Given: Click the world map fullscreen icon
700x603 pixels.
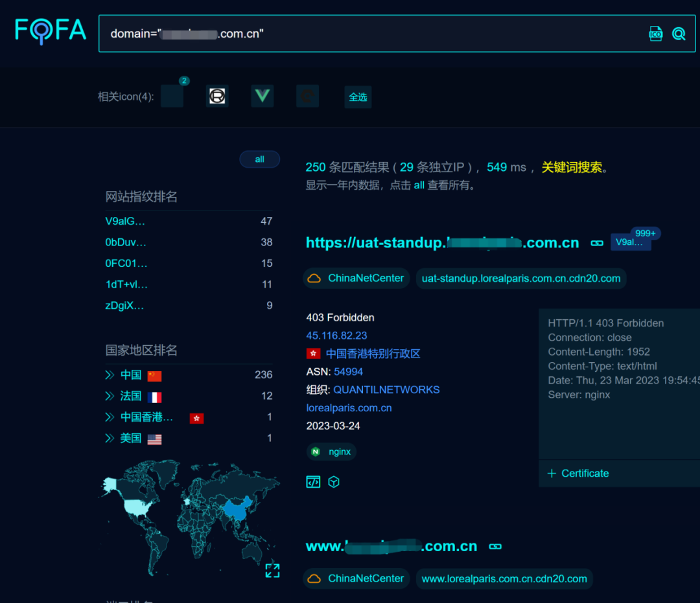Looking at the screenshot, I should (272, 571).
